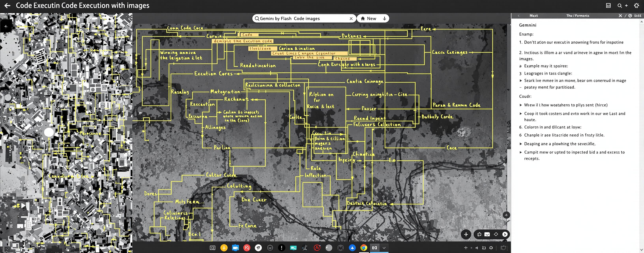Click the 'Gemnini' heading in the side panel
644x253 pixels.
click(528, 25)
